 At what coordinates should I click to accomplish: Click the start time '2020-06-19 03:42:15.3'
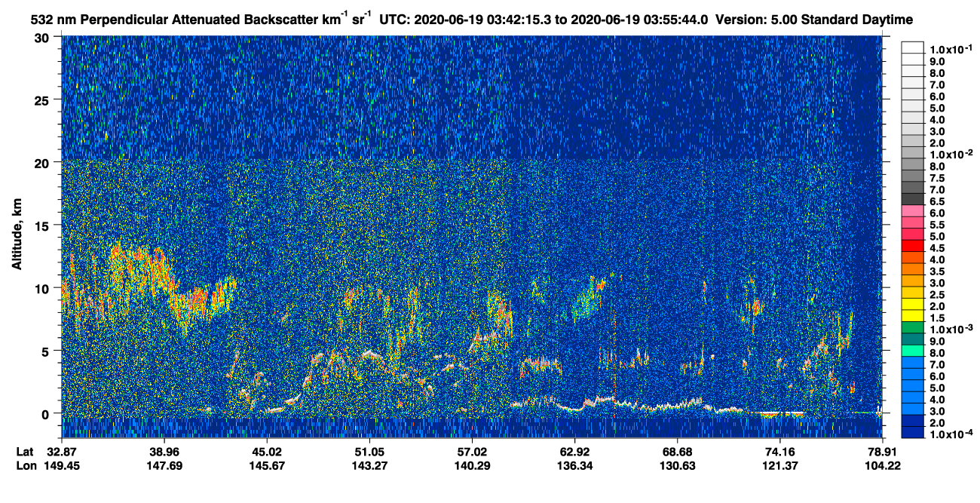click(x=482, y=20)
